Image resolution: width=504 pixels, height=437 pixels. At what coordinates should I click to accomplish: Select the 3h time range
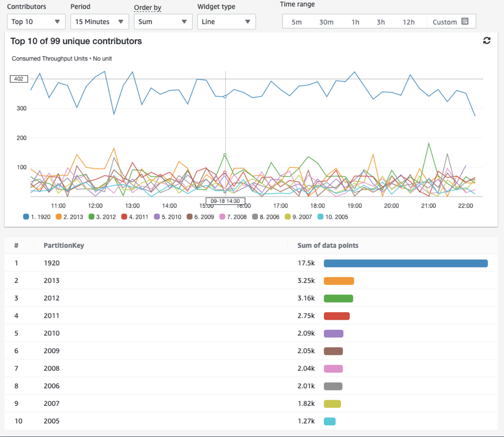[x=381, y=22]
